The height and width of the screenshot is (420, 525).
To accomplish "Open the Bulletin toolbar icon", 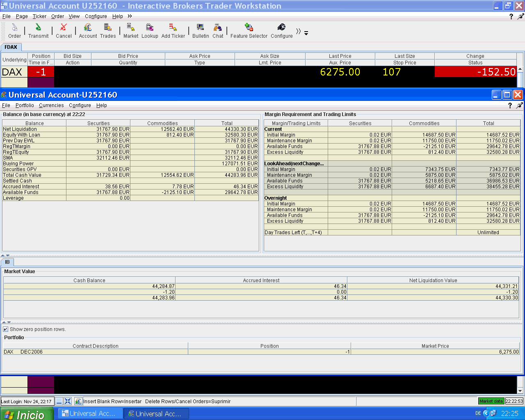I will [x=201, y=31].
